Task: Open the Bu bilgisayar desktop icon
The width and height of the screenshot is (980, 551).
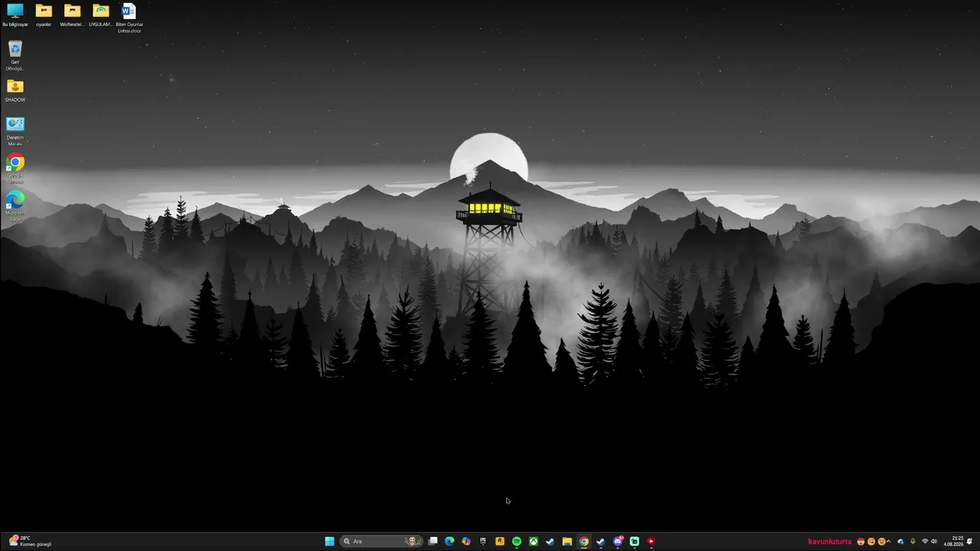Action: click(15, 15)
